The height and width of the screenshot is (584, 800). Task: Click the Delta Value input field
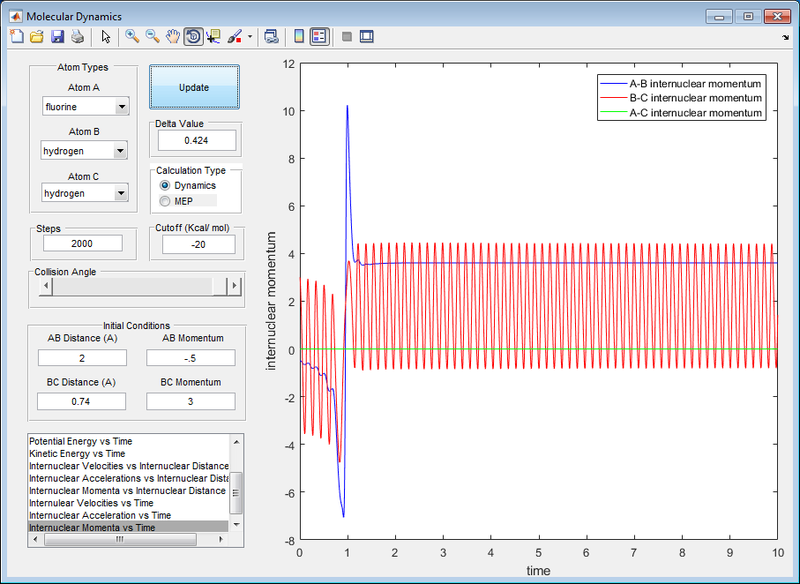(x=197, y=140)
